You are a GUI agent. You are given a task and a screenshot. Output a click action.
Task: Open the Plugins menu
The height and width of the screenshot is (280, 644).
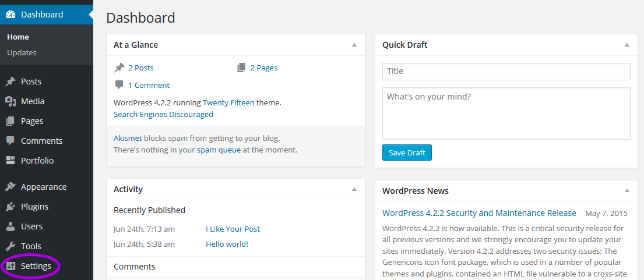pos(47,207)
